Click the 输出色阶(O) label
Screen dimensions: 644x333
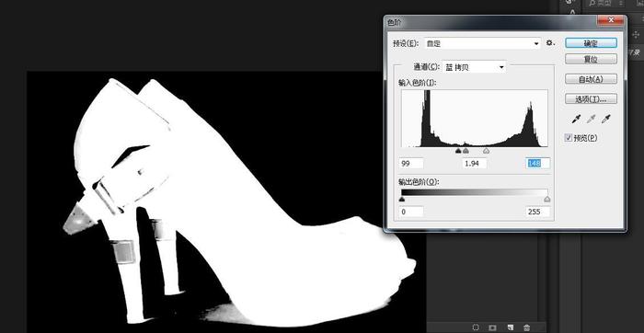click(x=418, y=181)
